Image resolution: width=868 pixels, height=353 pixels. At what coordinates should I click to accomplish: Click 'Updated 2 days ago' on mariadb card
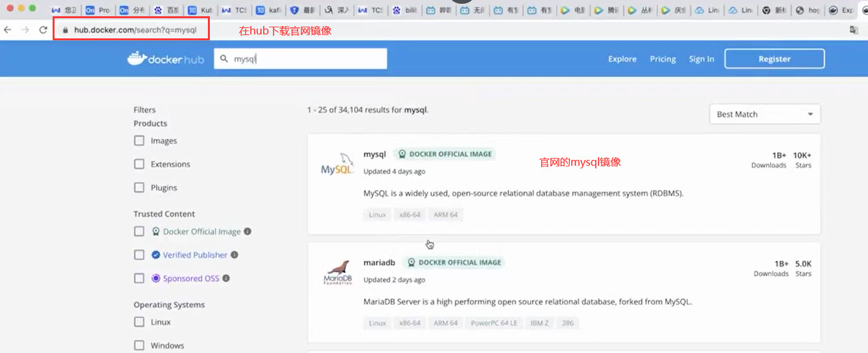(x=394, y=280)
